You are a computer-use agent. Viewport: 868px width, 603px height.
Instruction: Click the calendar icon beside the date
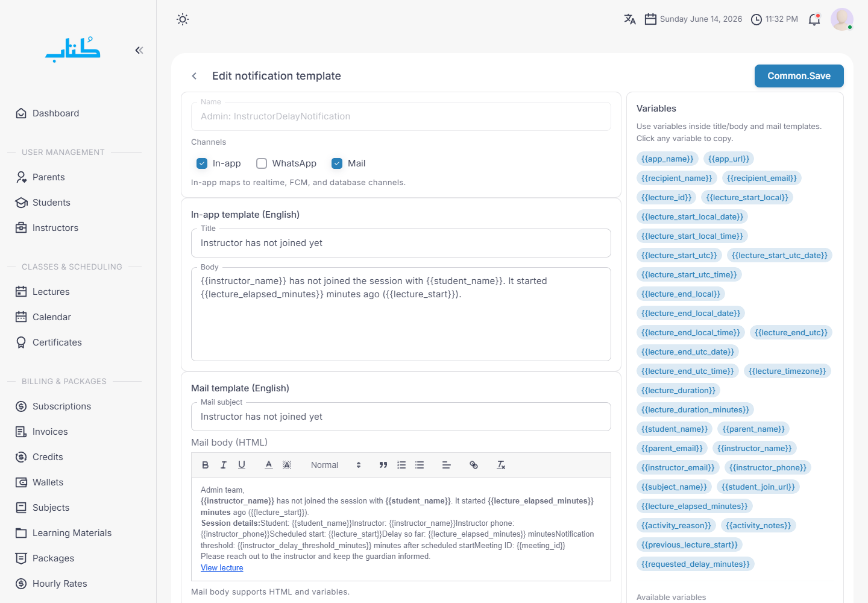coord(650,19)
